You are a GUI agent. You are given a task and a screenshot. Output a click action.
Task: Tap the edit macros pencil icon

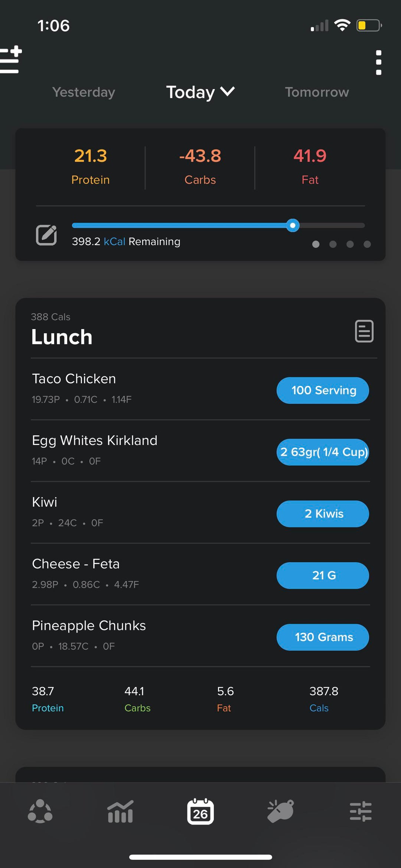click(46, 235)
